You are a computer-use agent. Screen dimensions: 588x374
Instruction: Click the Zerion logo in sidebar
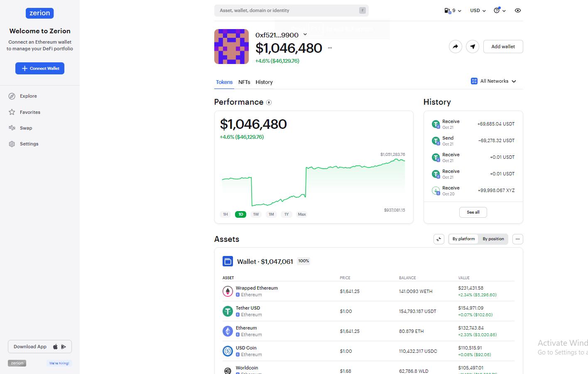click(40, 13)
